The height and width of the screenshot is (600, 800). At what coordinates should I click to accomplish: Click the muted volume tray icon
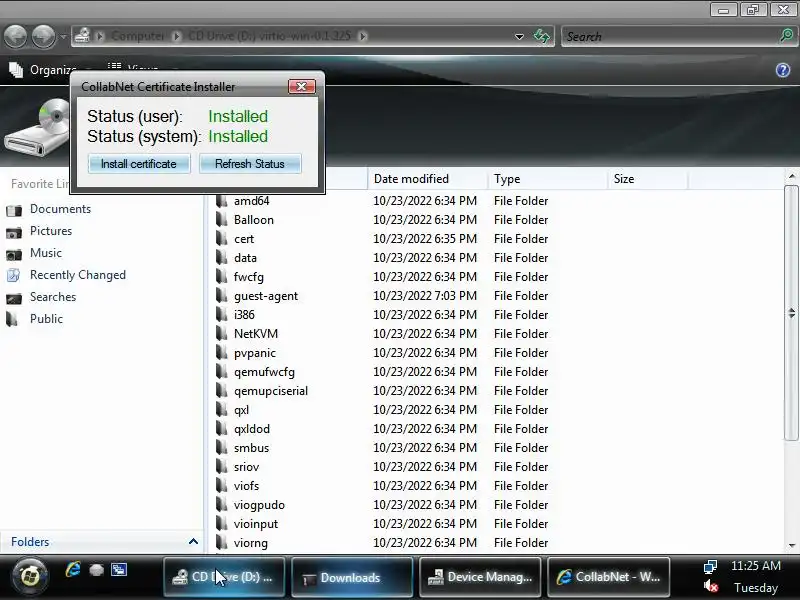[711, 586]
